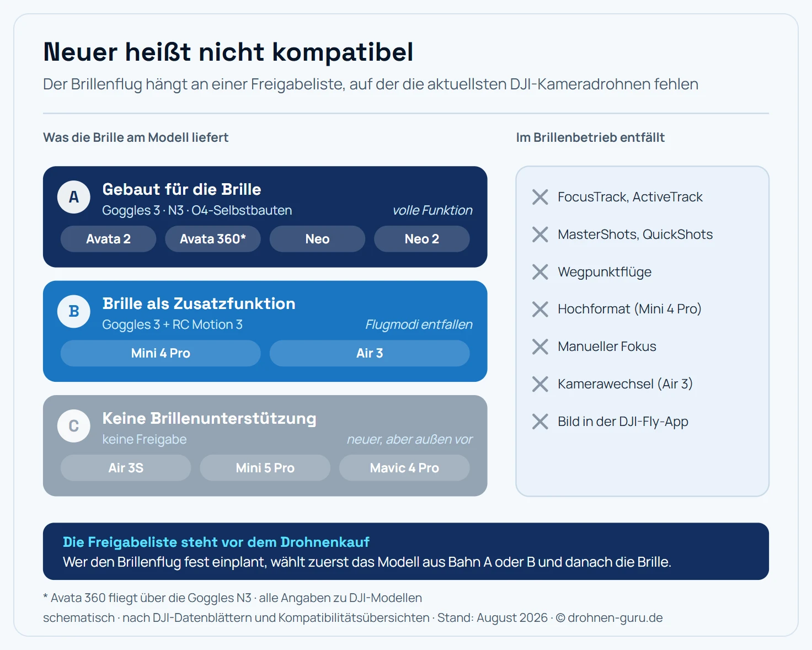Choose the Neo 2 pill
Screen dimensions: 812x650
click(x=422, y=239)
